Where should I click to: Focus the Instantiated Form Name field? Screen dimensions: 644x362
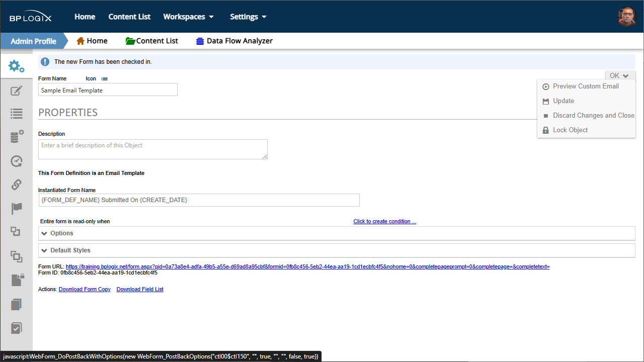pyautogui.click(x=199, y=200)
